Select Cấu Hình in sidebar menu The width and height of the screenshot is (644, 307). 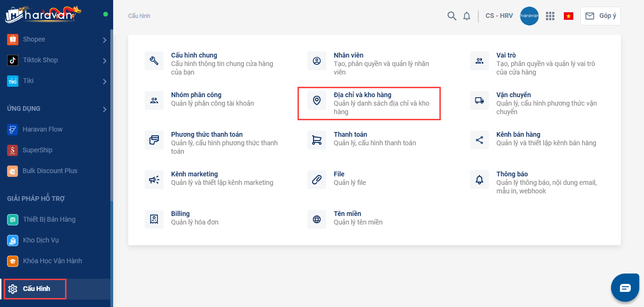[x=36, y=289]
